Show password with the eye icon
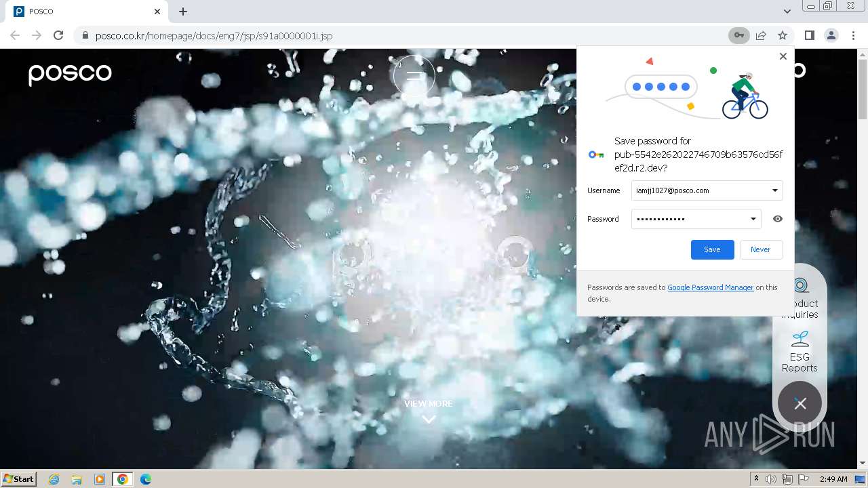868x488 pixels. coord(778,219)
